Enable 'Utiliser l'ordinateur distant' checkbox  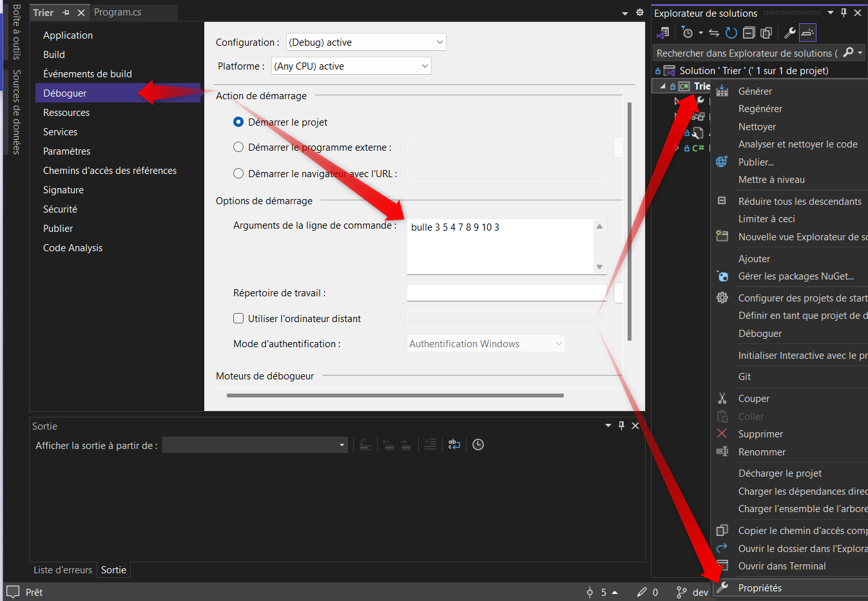pyautogui.click(x=238, y=318)
